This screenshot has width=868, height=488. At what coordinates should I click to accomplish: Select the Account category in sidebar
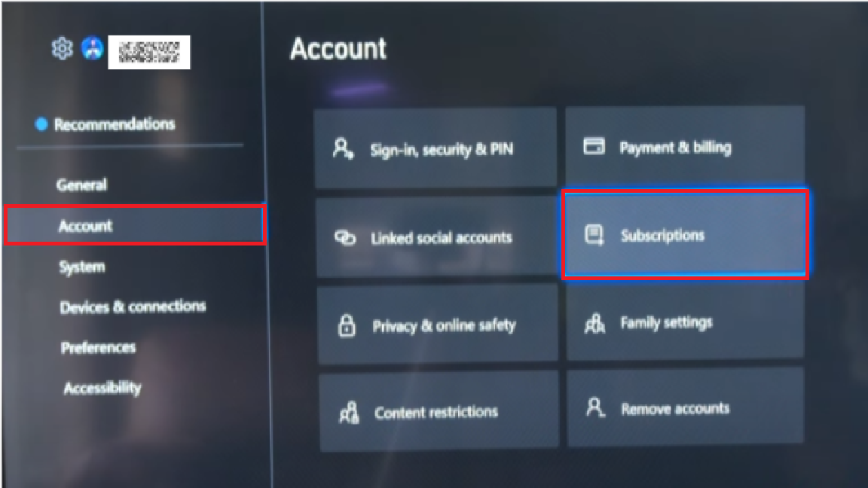pyautogui.click(x=135, y=225)
